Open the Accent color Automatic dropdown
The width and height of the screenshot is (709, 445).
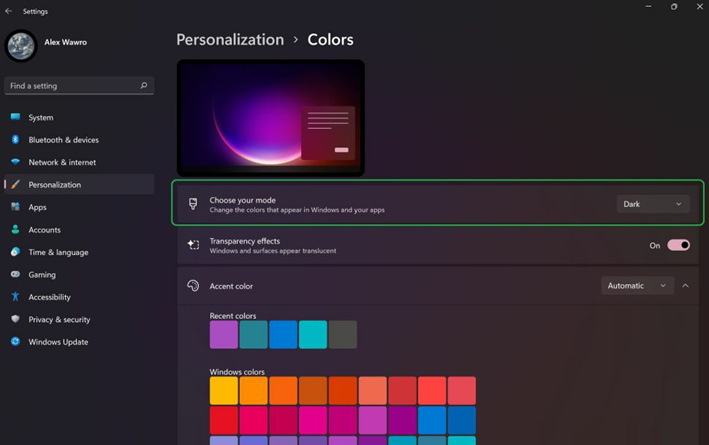pos(638,286)
